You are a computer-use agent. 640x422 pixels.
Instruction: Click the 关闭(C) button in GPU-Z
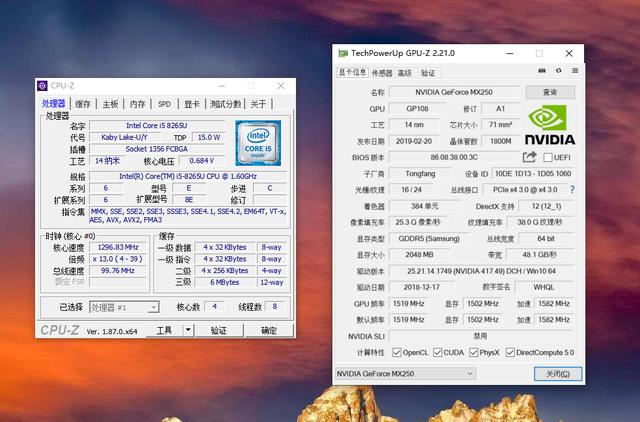(x=558, y=374)
